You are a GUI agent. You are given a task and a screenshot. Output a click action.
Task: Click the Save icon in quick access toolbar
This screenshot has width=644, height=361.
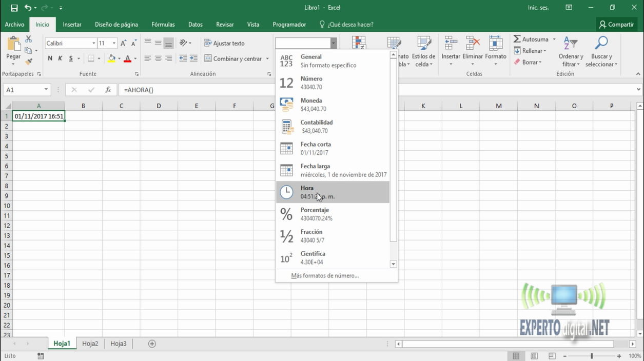click(14, 8)
